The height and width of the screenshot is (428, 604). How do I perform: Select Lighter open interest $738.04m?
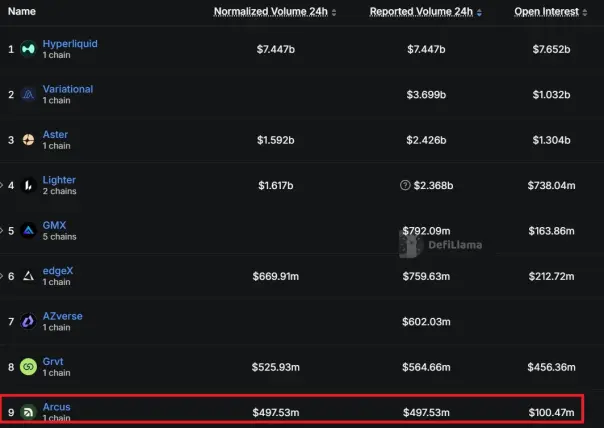[x=551, y=186]
